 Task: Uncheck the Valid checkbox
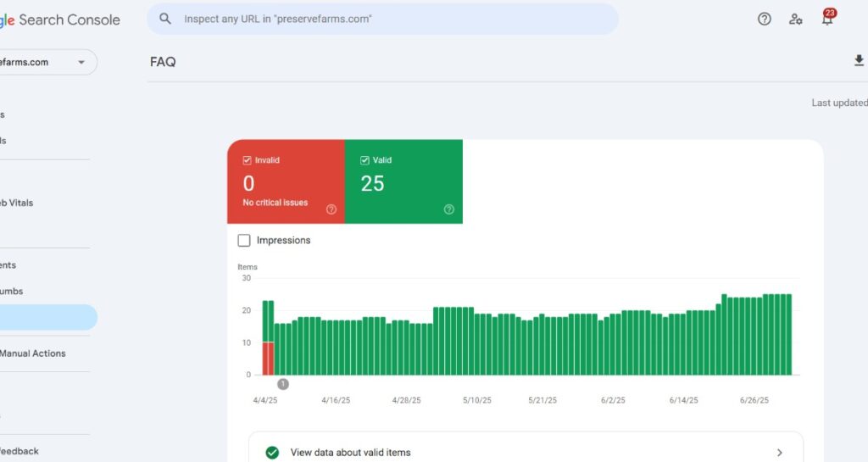click(x=364, y=160)
